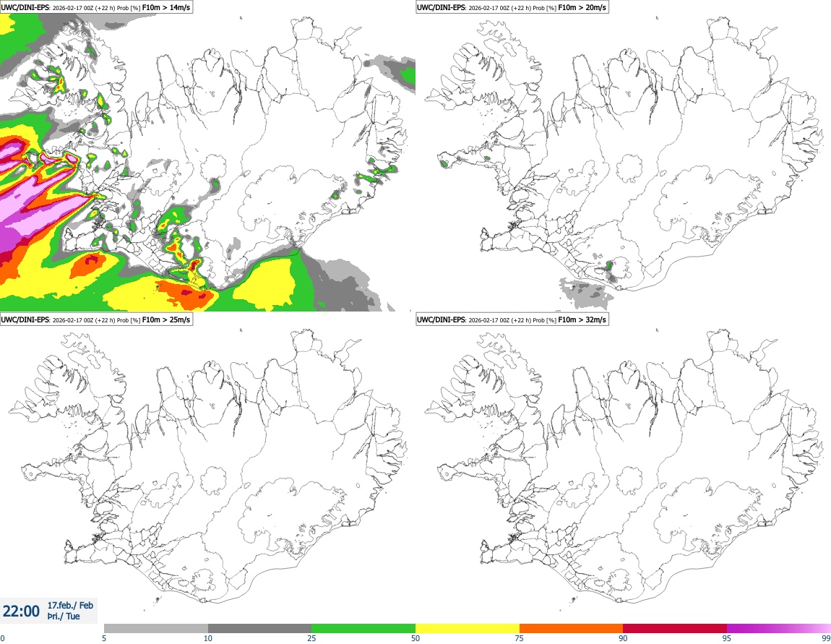Pick the dark red 90–95% legend swatch

(675, 628)
